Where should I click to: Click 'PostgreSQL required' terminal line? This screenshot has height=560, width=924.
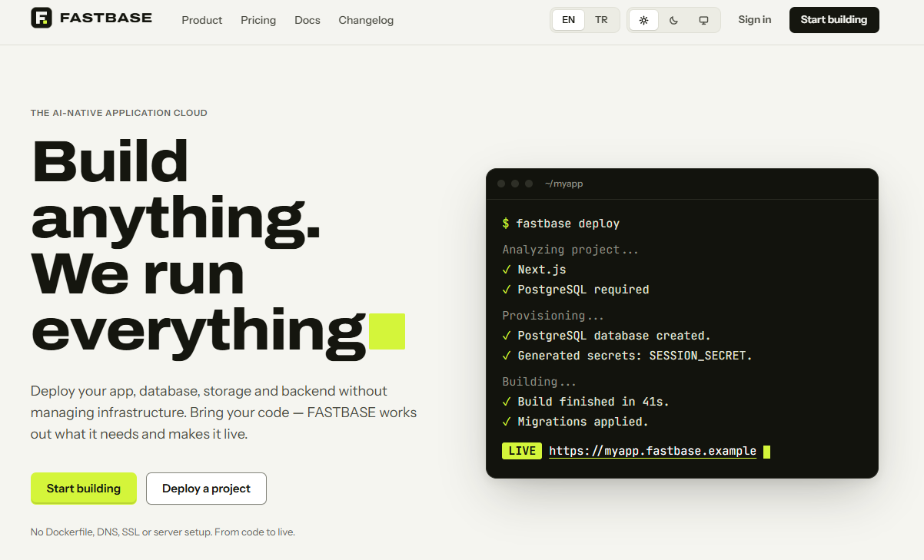(x=576, y=290)
